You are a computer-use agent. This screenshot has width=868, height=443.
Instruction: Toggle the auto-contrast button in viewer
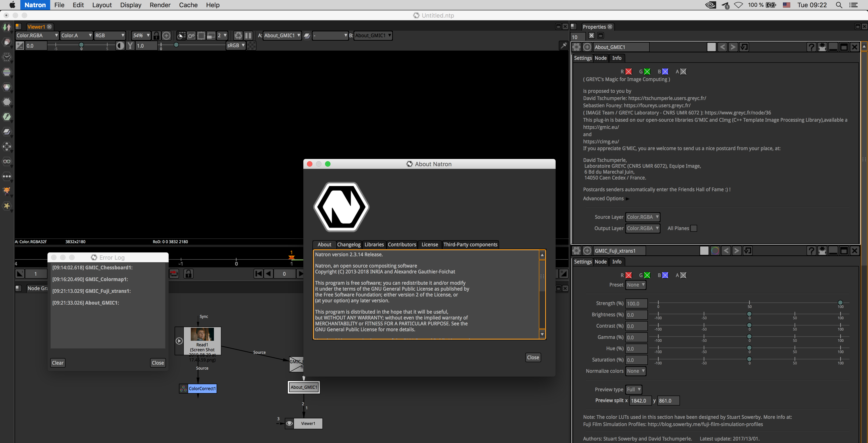[x=120, y=46]
